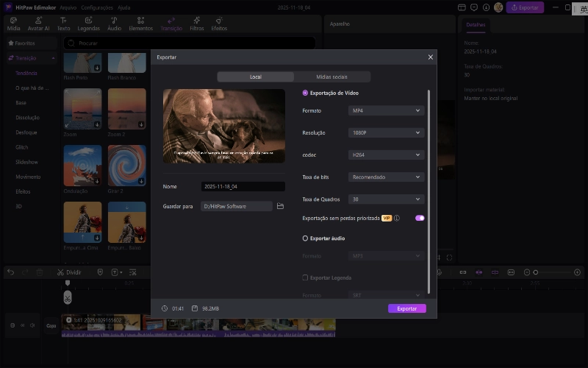Screen dimensions: 588x368
Task: Click the folder icon beside Guardar para
Action: click(280, 207)
